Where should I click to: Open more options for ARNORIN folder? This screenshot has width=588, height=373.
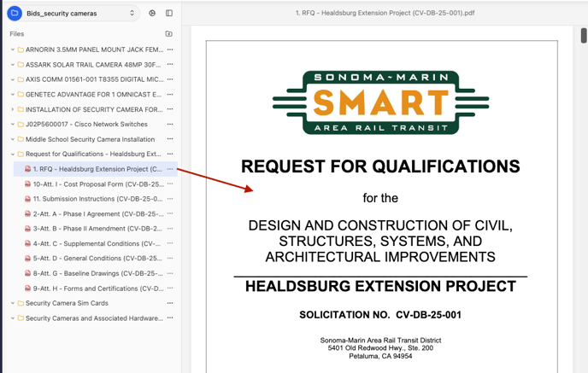(x=170, y=50)
